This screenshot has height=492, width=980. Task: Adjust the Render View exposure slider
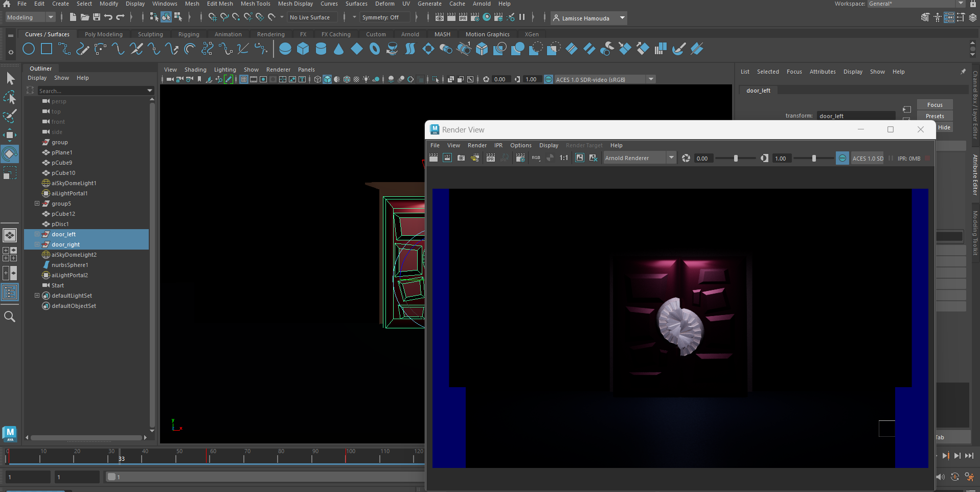736,159
